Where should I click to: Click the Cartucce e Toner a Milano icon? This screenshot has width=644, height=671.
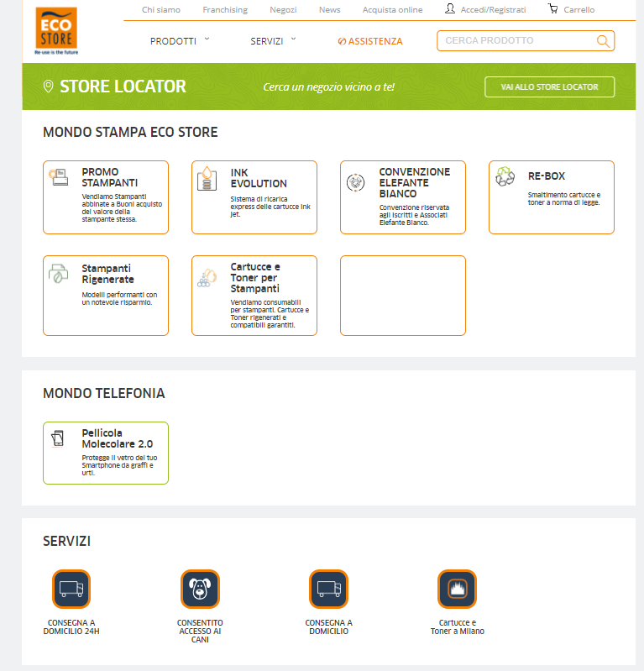coord(457,589)
